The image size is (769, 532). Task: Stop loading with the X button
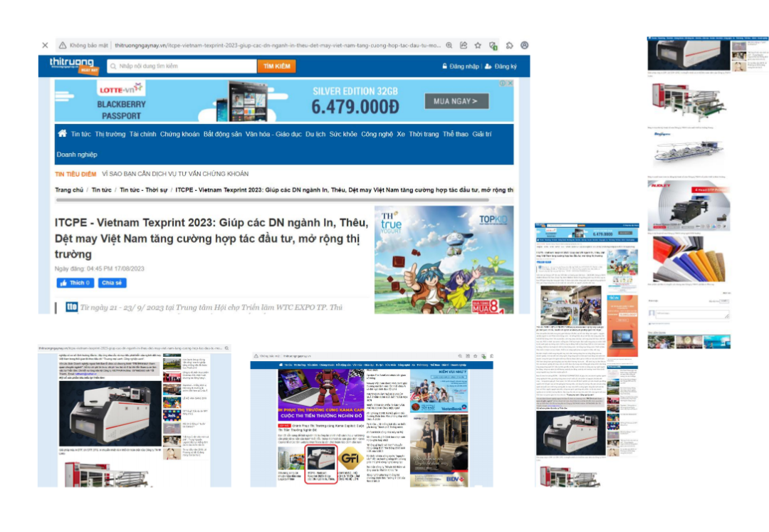(45, 45)
